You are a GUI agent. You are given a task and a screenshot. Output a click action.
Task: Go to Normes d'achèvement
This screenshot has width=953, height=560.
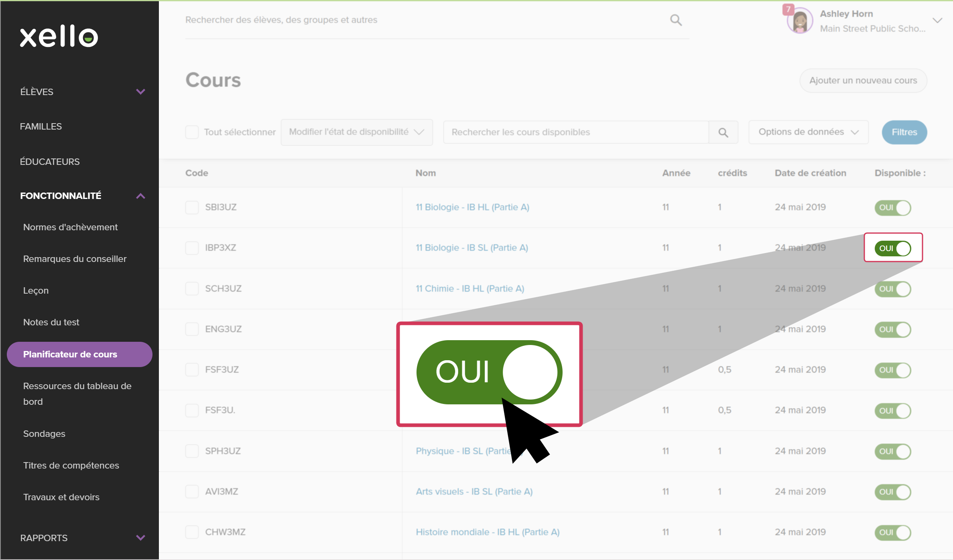[70, 227]
